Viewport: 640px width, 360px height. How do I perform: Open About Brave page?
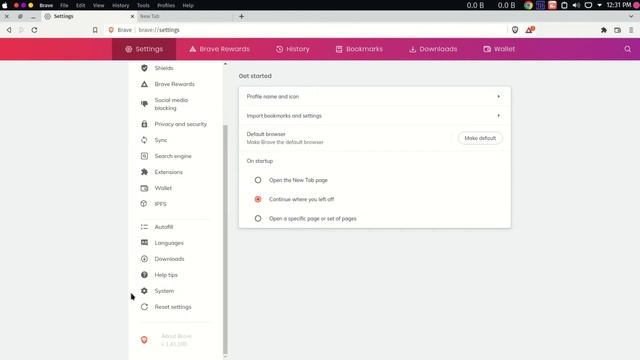point(176,340)
